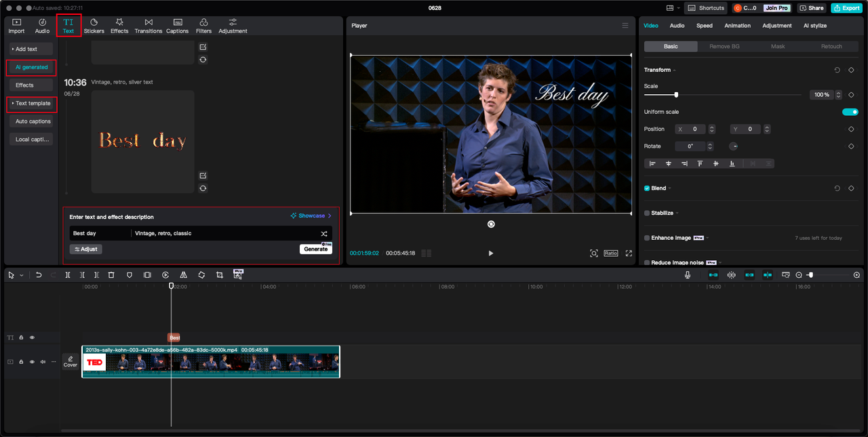868x437 pixels.
Task: Click the delete clip trash icon
Action: (x=111, y=275)
